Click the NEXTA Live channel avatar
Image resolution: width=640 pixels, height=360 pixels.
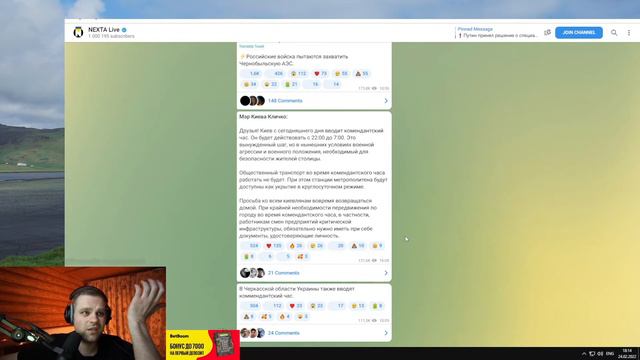78,32
